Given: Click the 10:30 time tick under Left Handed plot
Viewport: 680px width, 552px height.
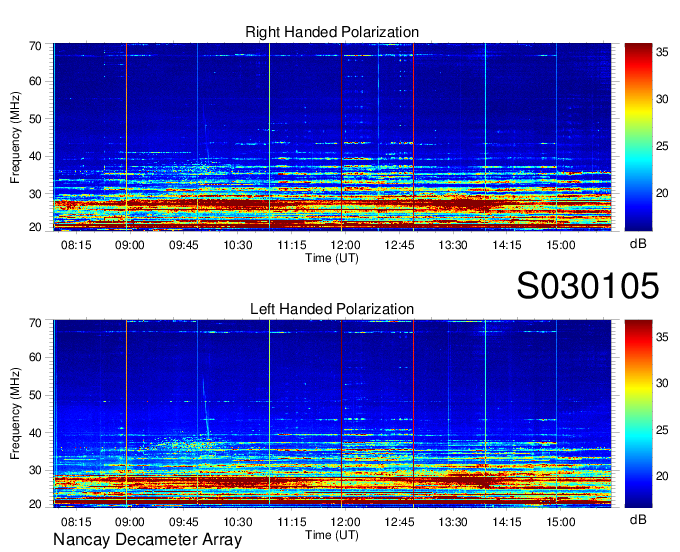Looking at the screenshot, I should [238, 522].
